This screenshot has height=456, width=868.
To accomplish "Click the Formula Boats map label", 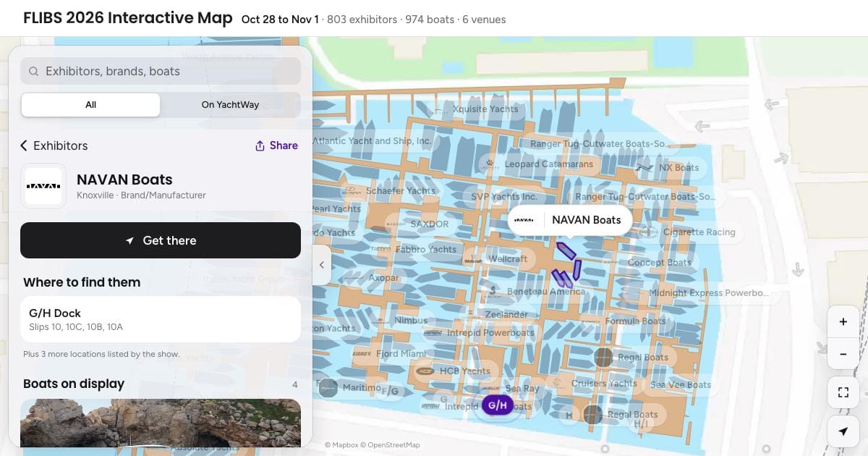I will point(636,321).
